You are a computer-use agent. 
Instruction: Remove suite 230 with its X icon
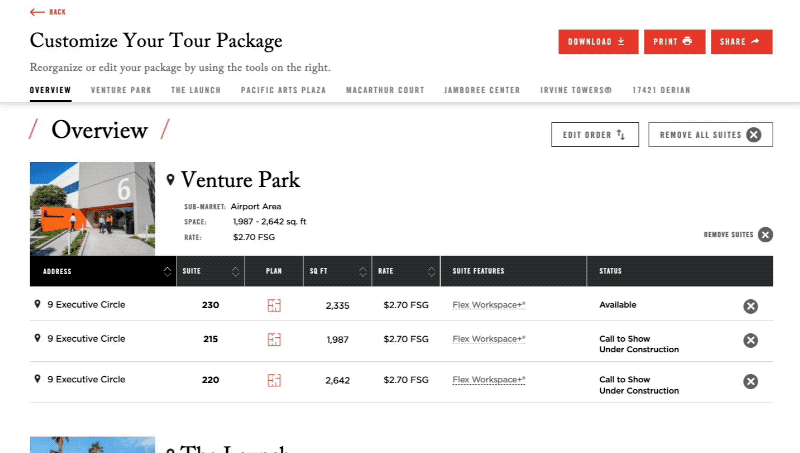point(750,306)
